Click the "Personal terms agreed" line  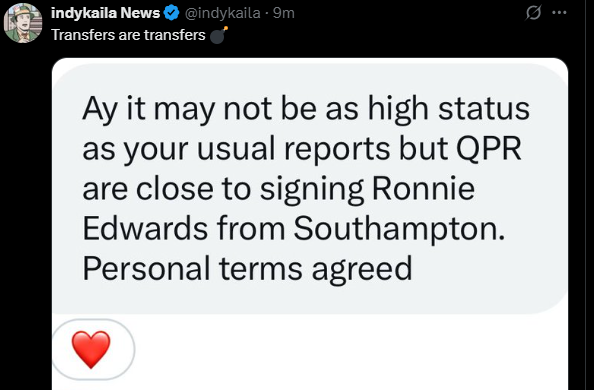click(x=247, y=270)
